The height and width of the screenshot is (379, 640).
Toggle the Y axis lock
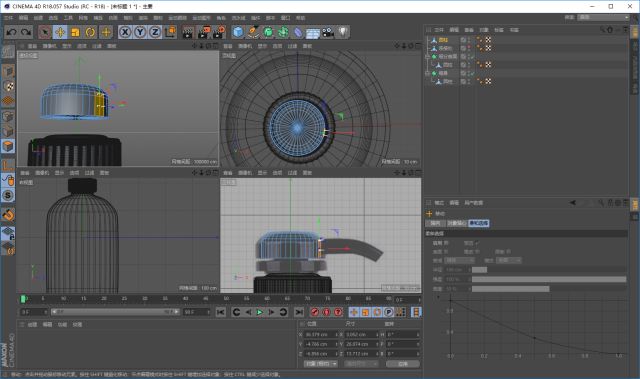click(x=140, y=32)
